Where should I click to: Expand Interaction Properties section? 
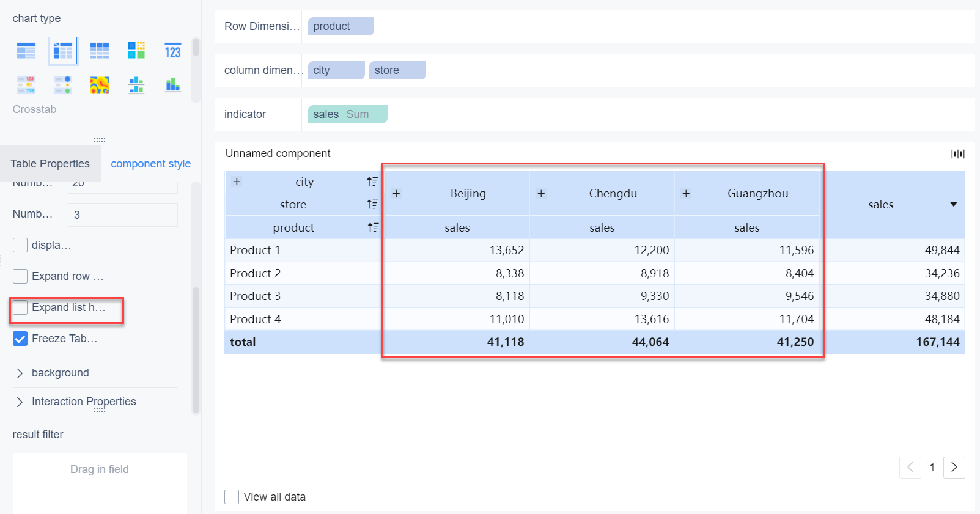20,402
